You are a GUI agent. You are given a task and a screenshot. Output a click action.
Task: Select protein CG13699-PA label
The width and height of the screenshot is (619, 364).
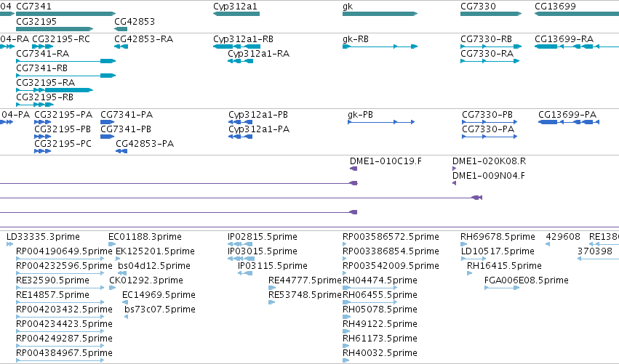tap(567, 115)
